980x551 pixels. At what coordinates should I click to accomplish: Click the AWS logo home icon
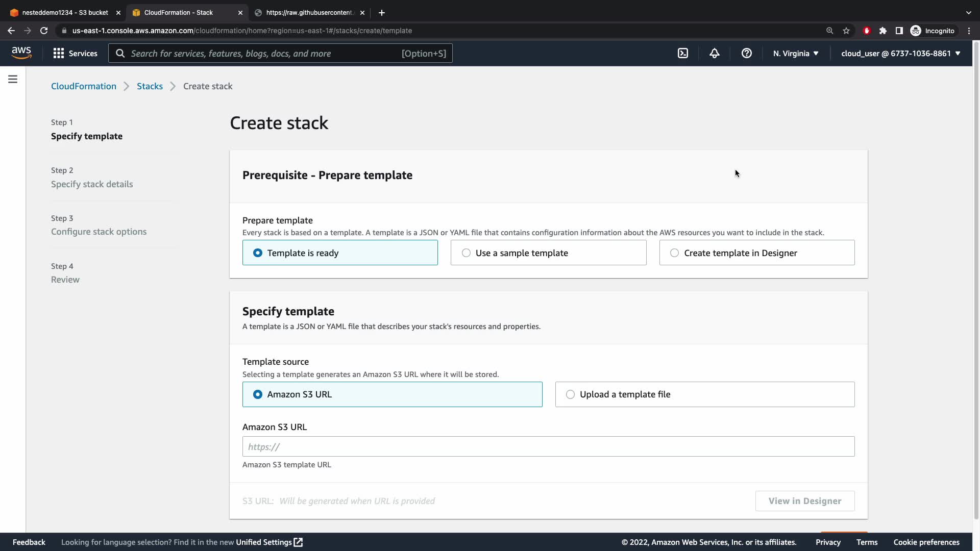coord(21,53)
